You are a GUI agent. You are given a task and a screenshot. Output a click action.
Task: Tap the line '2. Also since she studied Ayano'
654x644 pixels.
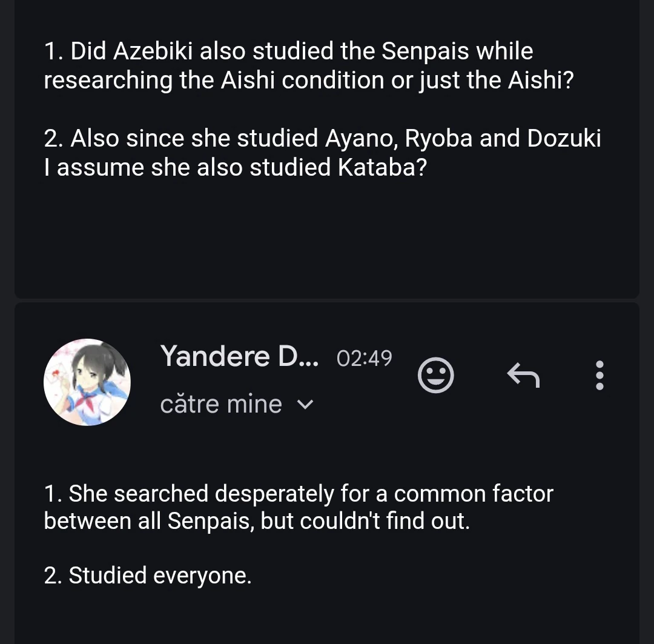322,139
